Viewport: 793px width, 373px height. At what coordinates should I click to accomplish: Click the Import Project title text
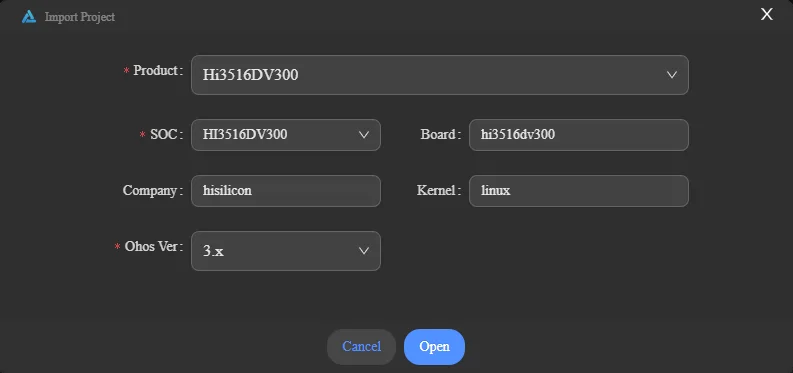(80, 17)
